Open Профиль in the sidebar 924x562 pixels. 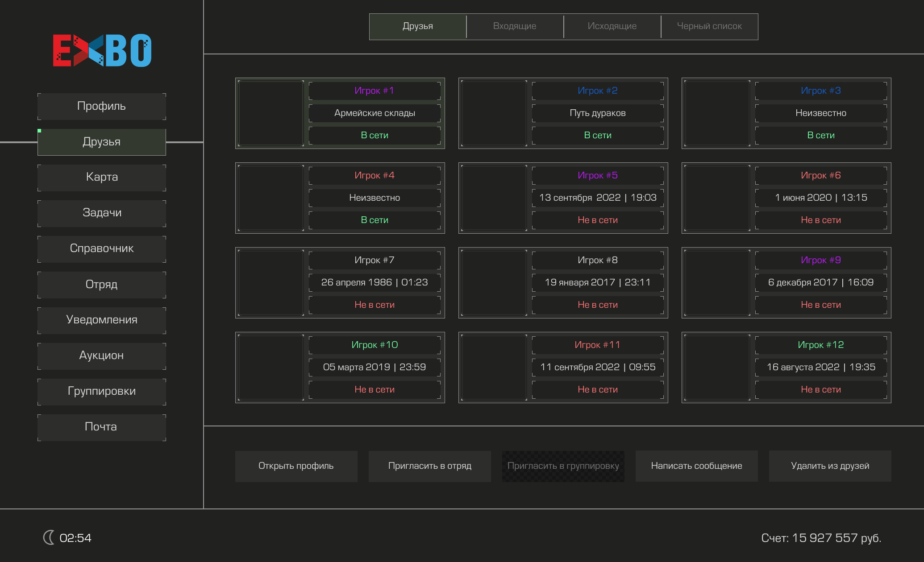[102, 106]
